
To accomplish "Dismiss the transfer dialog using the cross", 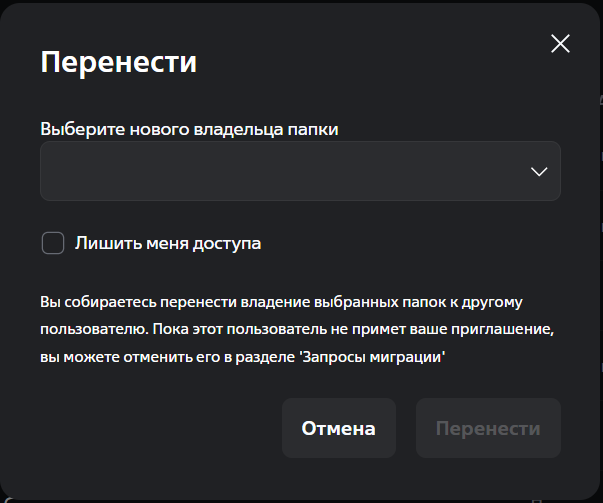I will tap(560, 43).
